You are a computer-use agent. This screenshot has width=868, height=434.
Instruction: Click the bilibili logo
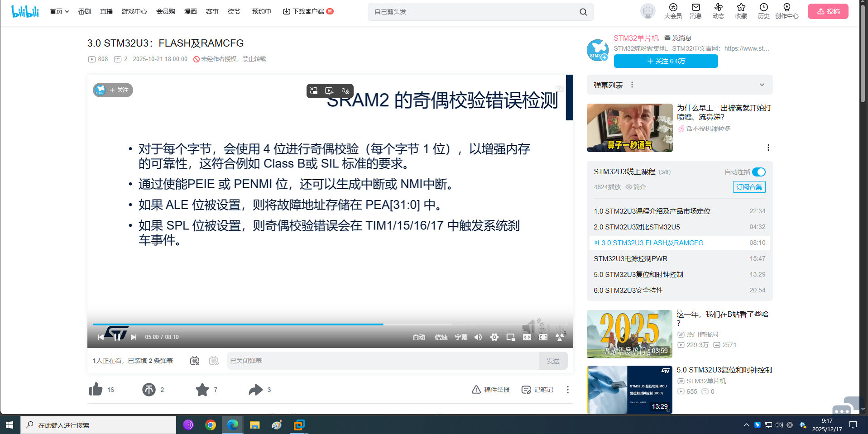[25, 11]
